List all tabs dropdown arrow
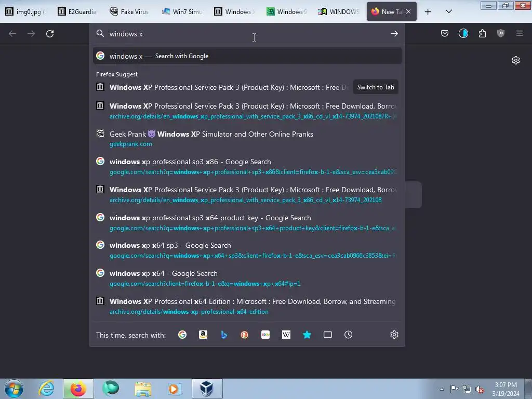532x399 pixels. point(448,11)
